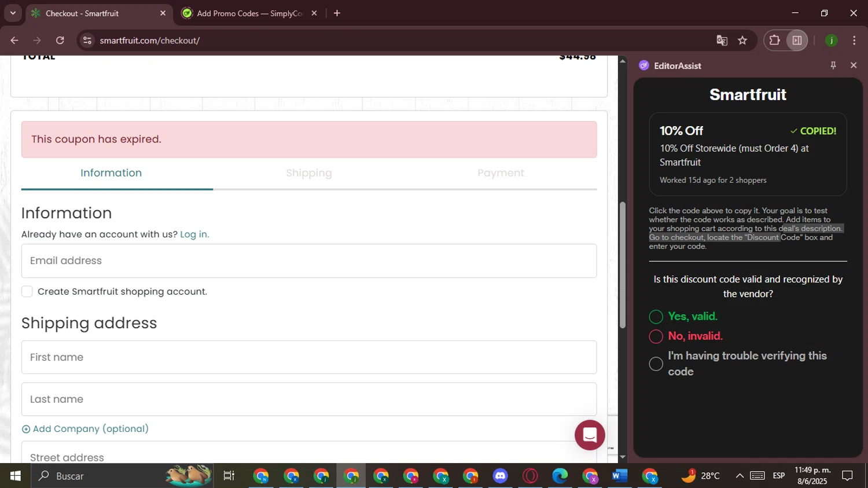Viewport: 868px width, 488px height.
Task: Expand Add Company (optional)
Action: [x=85, y=429]
